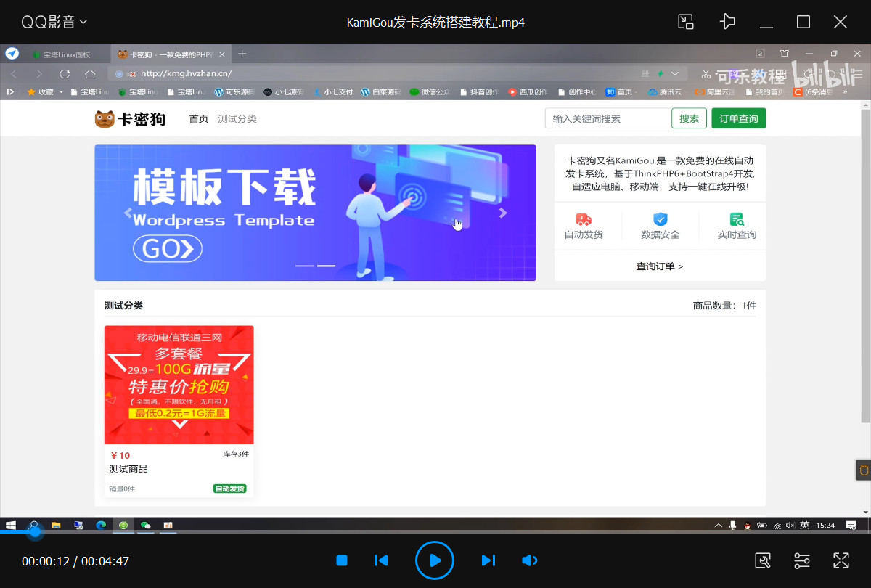Click the 自动发货 green badge
Viewport: 871px width, 588px height.
(x=230, y=489)
